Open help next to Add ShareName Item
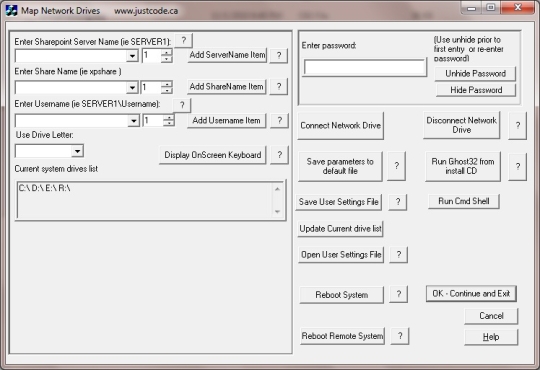The image size is (540, 370). point(279,86)
